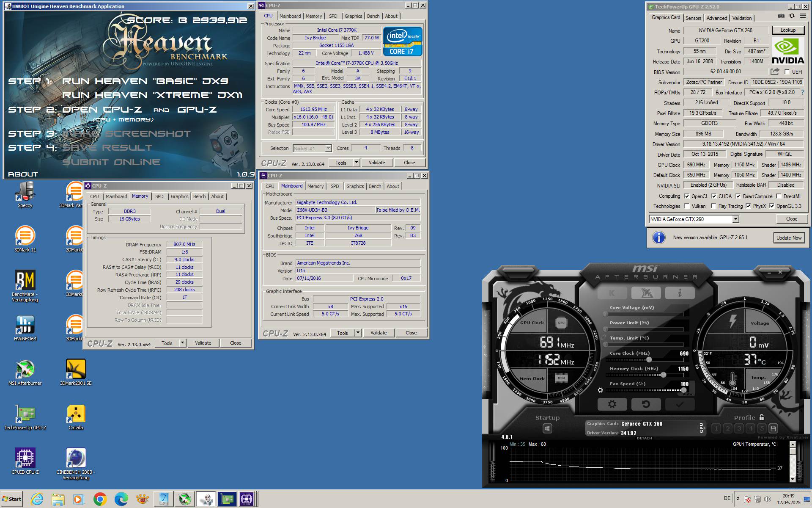The height and width of the screenshot is (508, 812).
Task: Open SPD tab in top CPU-Z window
Action: click(x=333, y=16)
